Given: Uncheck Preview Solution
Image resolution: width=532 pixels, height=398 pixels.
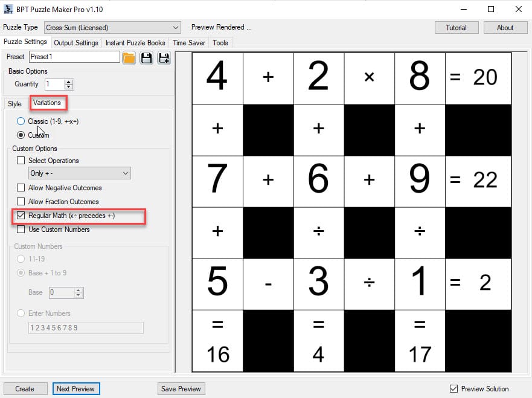Looking at the screenshot, I should (x=452, y=388).
